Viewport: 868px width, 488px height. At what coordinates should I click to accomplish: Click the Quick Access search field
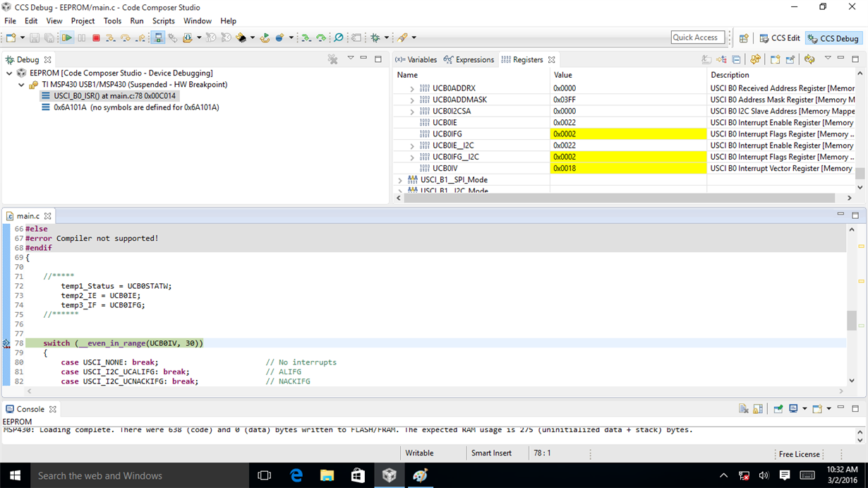[x=698, y=37]
